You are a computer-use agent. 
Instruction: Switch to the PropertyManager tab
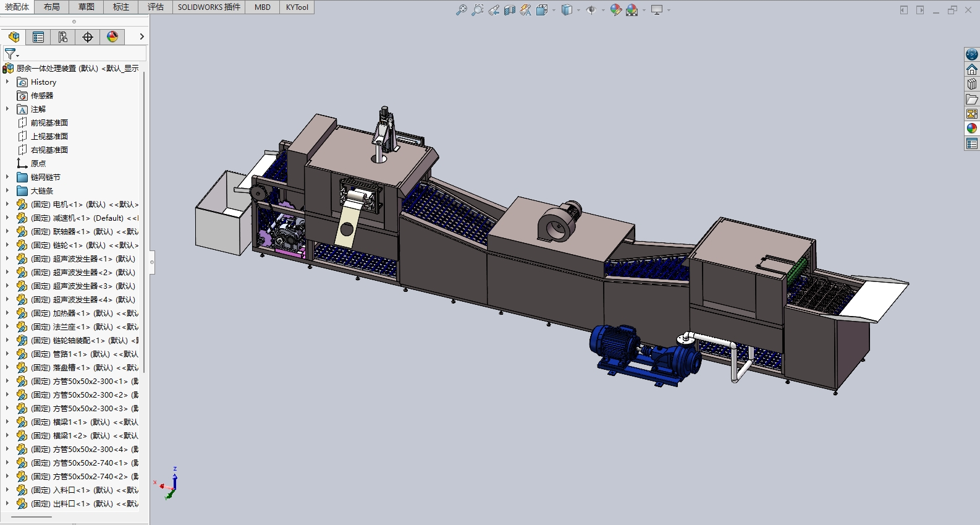[38, 37]
